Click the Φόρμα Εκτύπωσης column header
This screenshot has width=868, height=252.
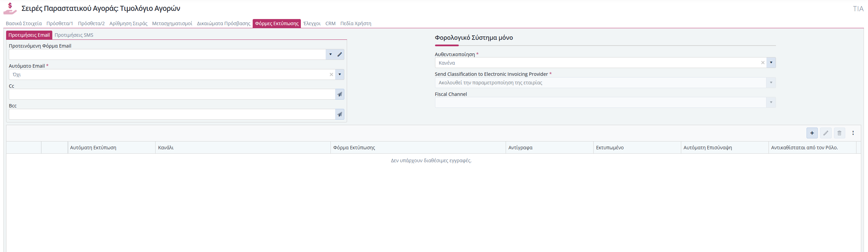pyautogui.click(x=418, y=148)
